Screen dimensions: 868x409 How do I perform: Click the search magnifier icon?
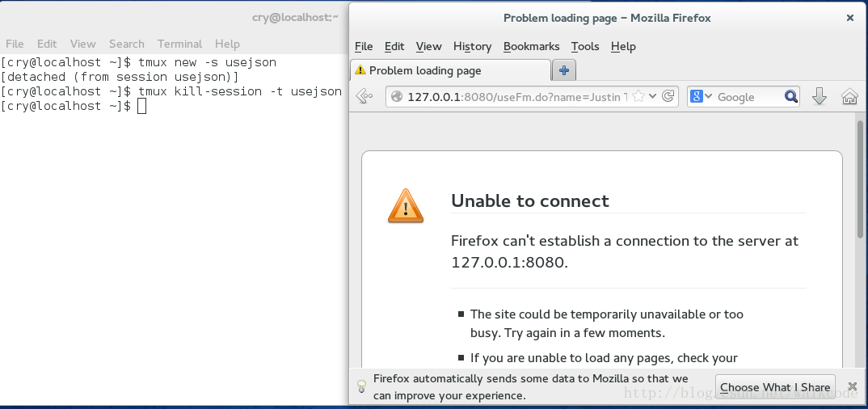(x=791, y=97)
